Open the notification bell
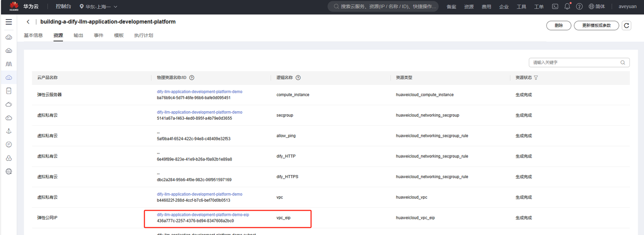The height and width of the screenshot is (235, 644). tap(567, 7)
